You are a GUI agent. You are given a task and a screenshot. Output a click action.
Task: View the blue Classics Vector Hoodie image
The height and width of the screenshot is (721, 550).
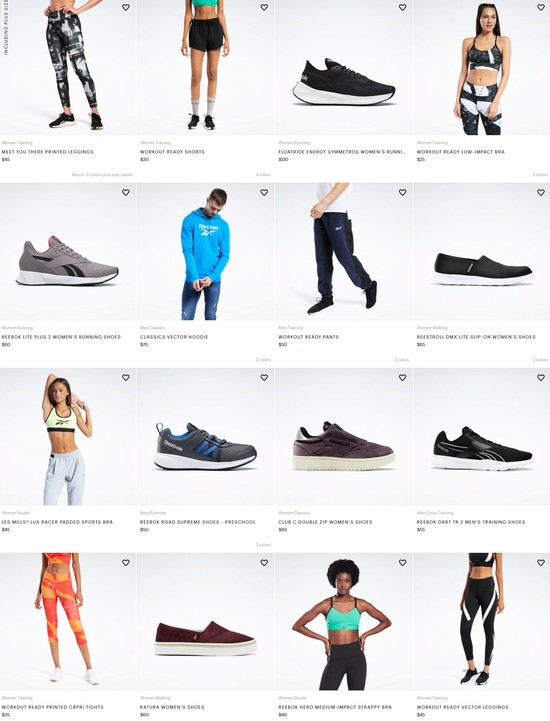tap(206, 252)
